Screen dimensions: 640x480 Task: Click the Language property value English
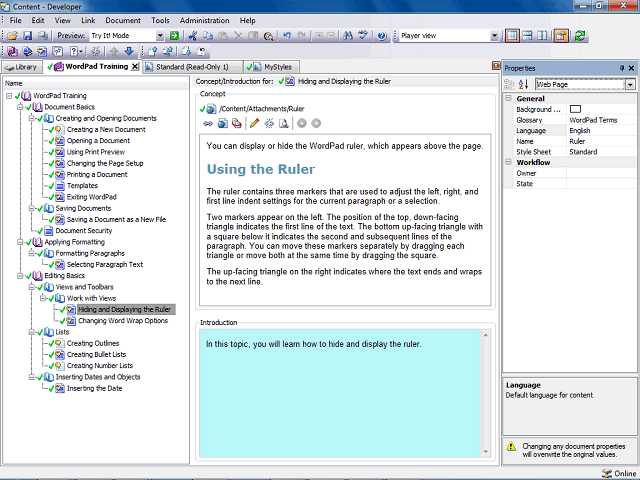(x=580, y=131)
